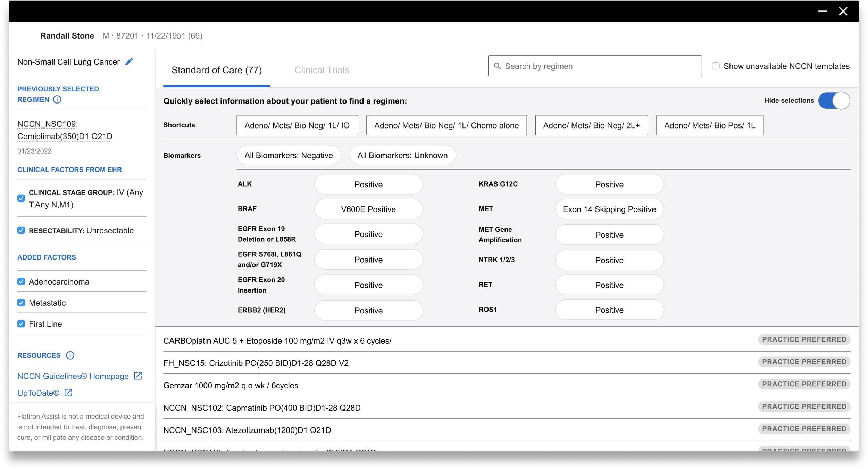Select shortcut Adeno/ Mets/ Bio Neg/ 1L/ IO

297,125
